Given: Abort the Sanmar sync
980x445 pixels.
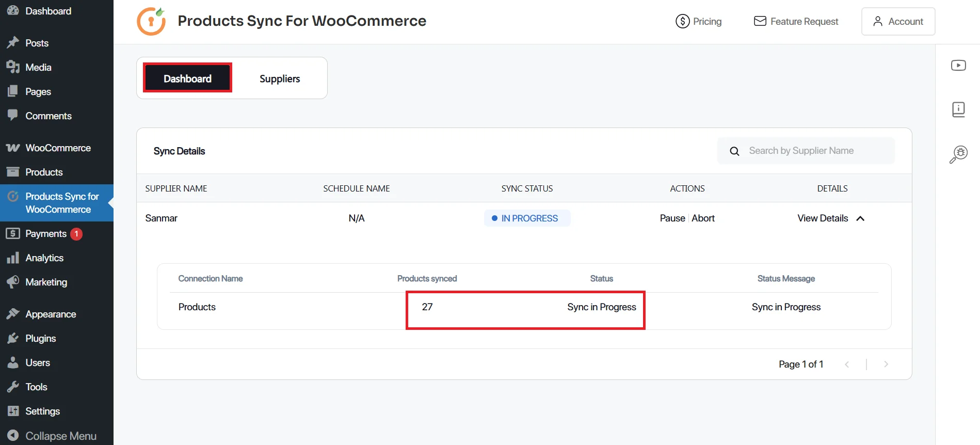Looking at the screenshot, I should point(703,218).
